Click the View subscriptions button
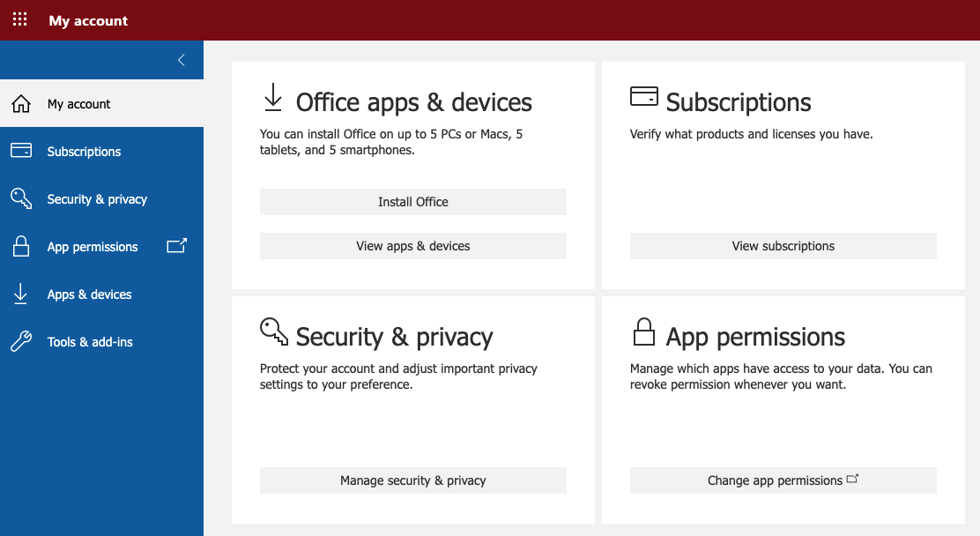This screenshot has width=980, height=536. pyautogui.click(x=783, y=246)
